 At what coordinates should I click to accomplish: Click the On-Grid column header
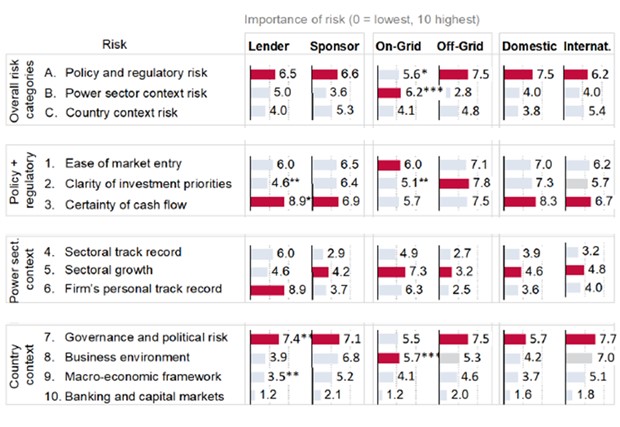396,46
